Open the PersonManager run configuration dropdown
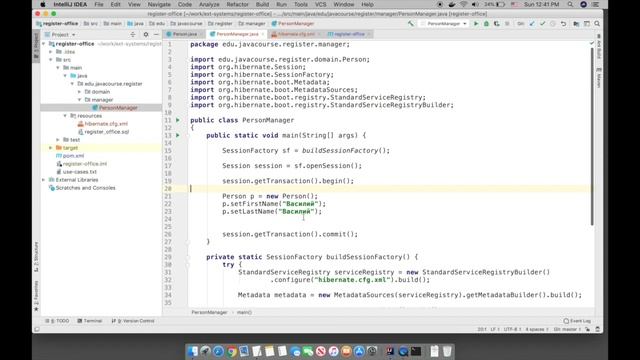Image resolution: width=640 pixels, height=360 pixels. coord(444,24)
